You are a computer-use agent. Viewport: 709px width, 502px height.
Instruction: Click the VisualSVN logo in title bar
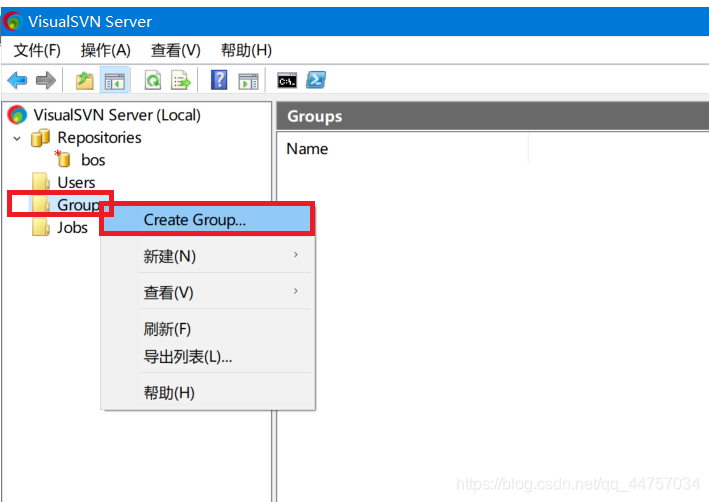point(13,21)
